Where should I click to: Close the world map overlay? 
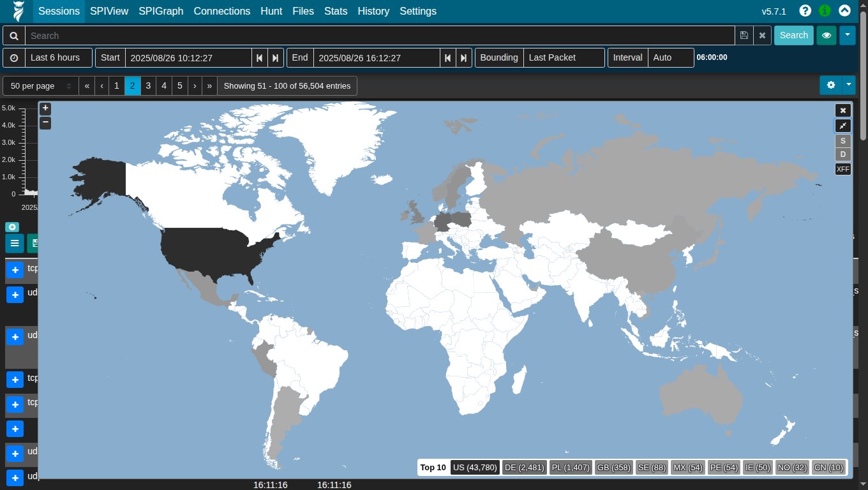[x=843, y=110]
